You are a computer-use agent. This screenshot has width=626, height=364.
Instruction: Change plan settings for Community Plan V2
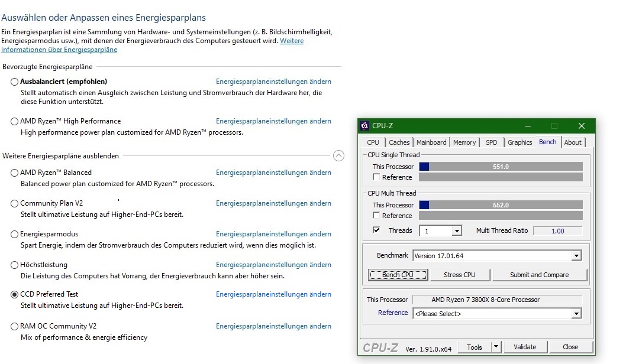(x=273, y=203)
